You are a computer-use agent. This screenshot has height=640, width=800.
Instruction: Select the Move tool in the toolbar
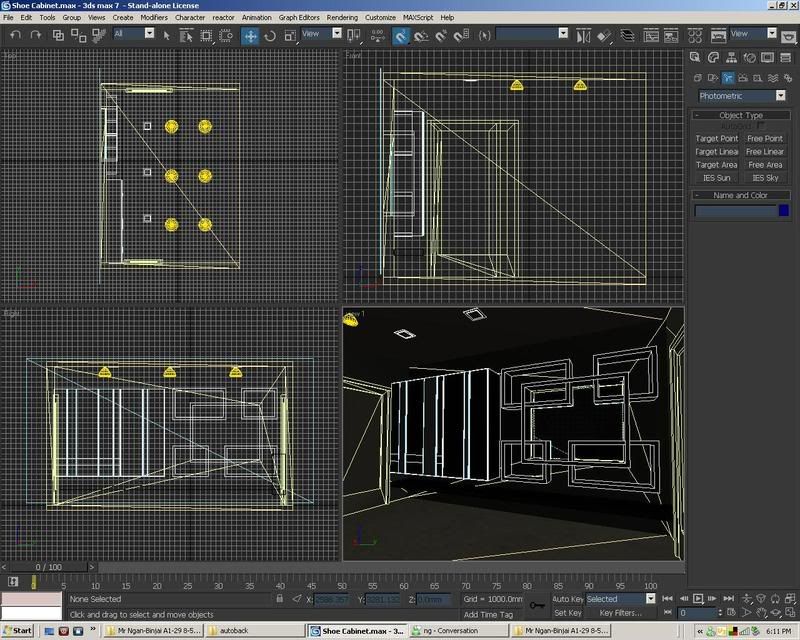[x=250, y=35]
